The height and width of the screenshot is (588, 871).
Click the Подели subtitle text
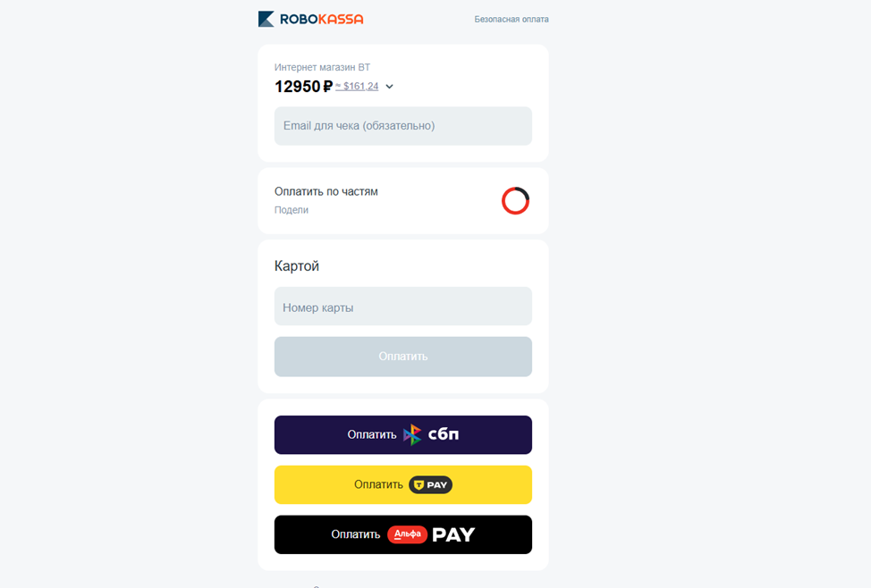[291, 210]
